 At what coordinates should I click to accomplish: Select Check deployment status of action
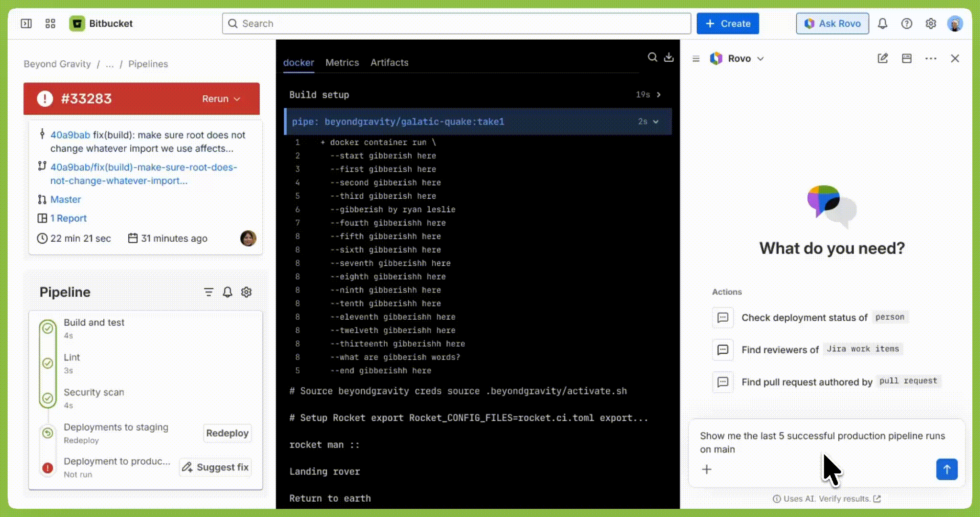[810, 317]
